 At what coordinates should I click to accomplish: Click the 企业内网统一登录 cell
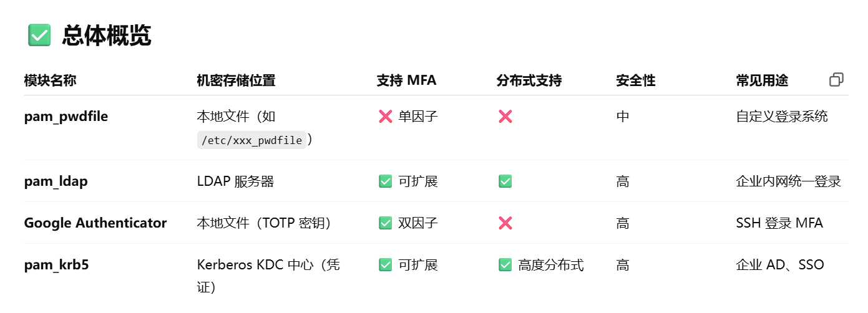[789, 181]
